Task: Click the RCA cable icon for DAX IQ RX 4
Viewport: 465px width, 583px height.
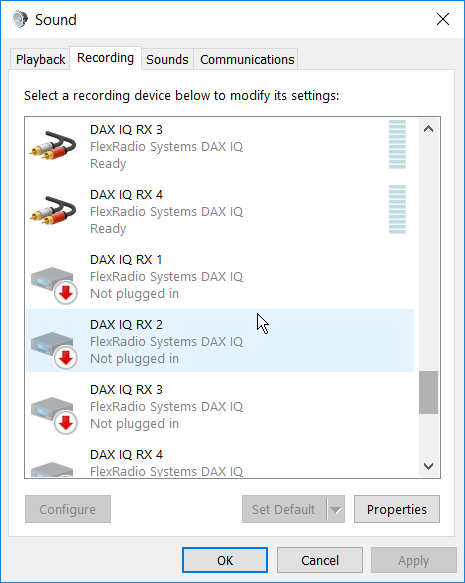Action: coord(53,210)
